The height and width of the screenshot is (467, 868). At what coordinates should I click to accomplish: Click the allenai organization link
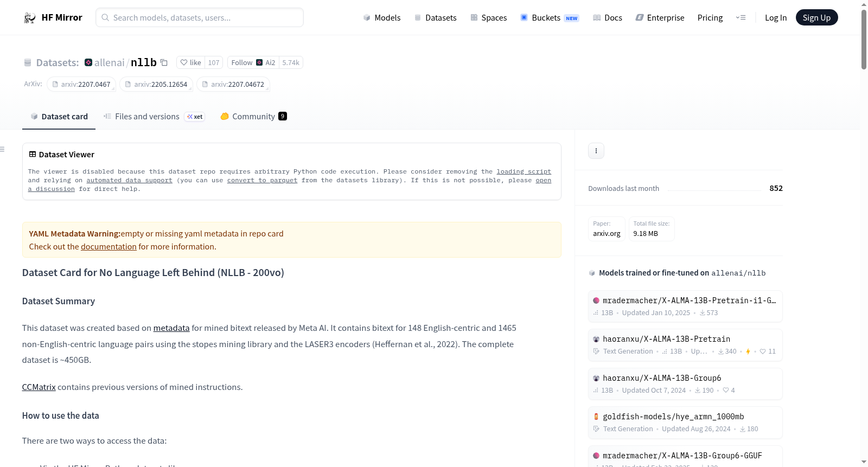click(x=110, y=63)
